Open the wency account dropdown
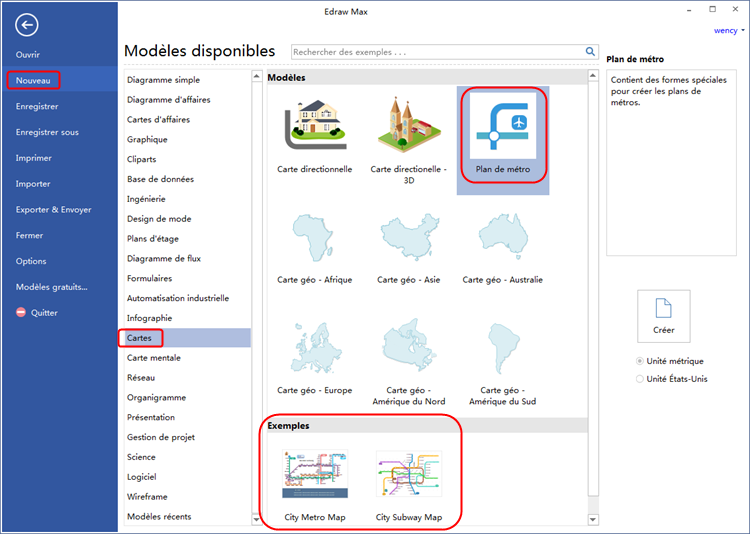This screenshot has height=534, width=750. [729, 31]
